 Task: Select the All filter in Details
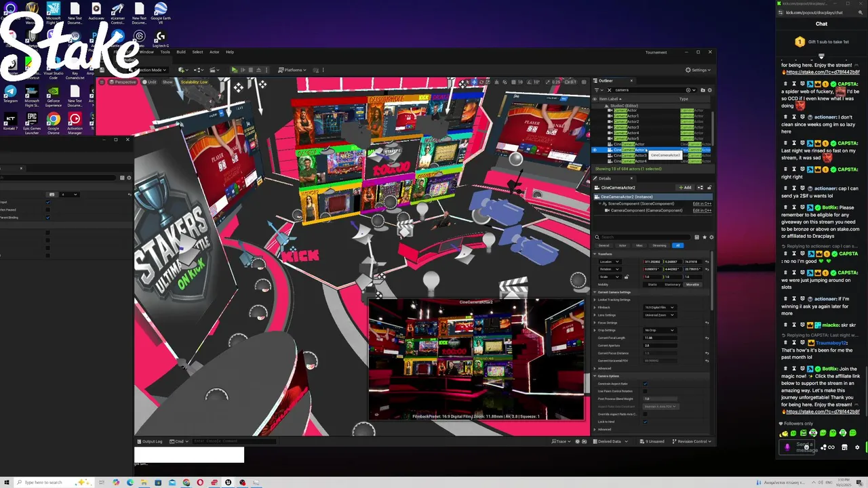pos(677,245)
